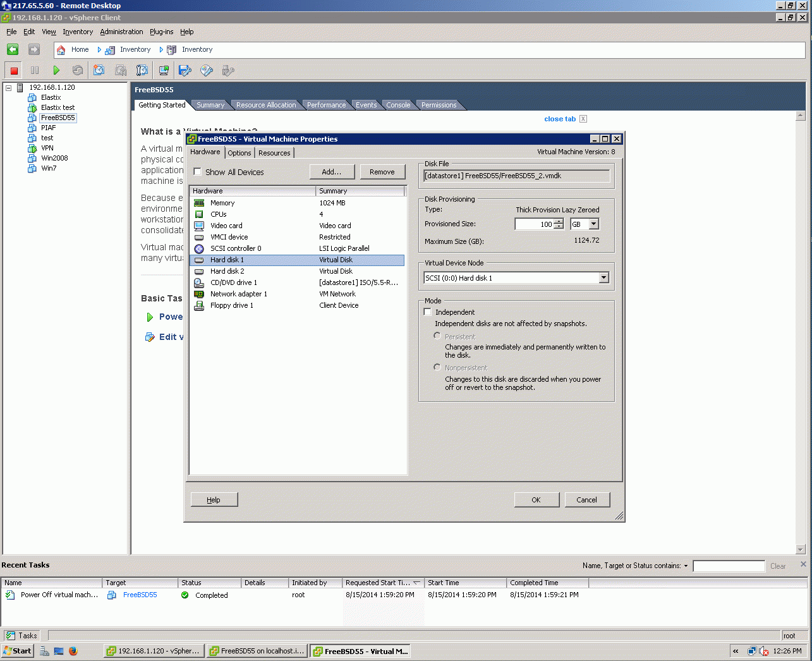Select SCSI controller 0 in hardware list
812x661 pixels.
297,248
